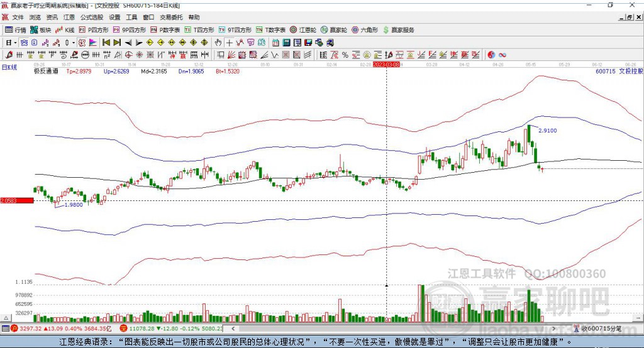Click the floppy disk save icon
This screenshot has width=644, height=348.
pos(308,43)
